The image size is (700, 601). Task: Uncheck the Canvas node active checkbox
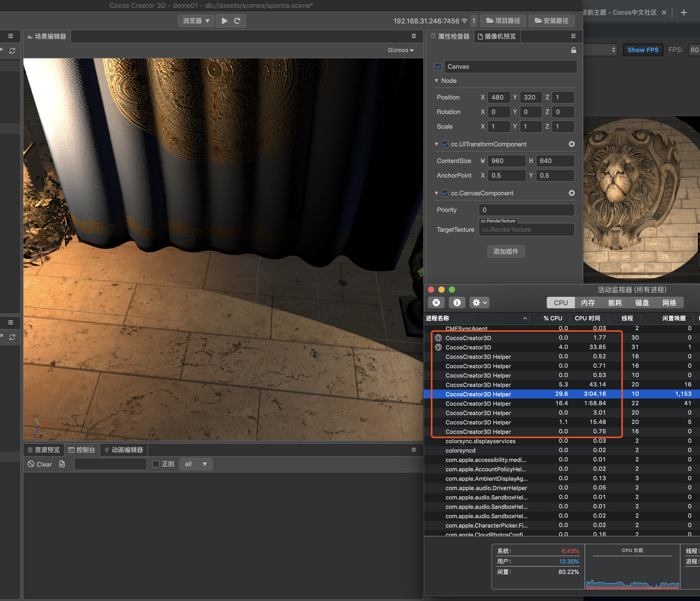[x=438, y=66]
